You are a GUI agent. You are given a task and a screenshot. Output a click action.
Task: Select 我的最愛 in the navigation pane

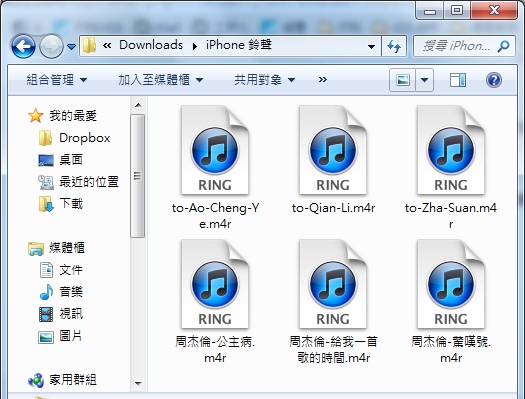pyautogui.click(x=73, y=116)
